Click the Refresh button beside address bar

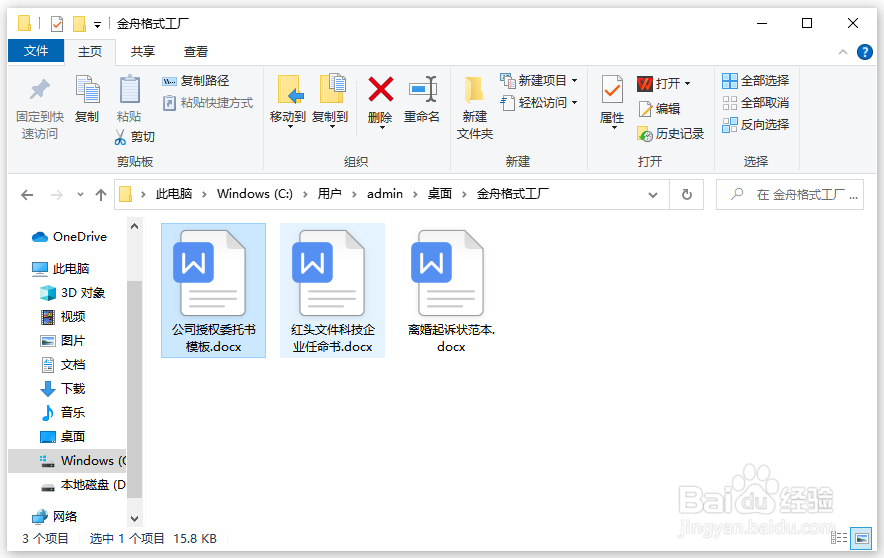[x=687, y=194]
